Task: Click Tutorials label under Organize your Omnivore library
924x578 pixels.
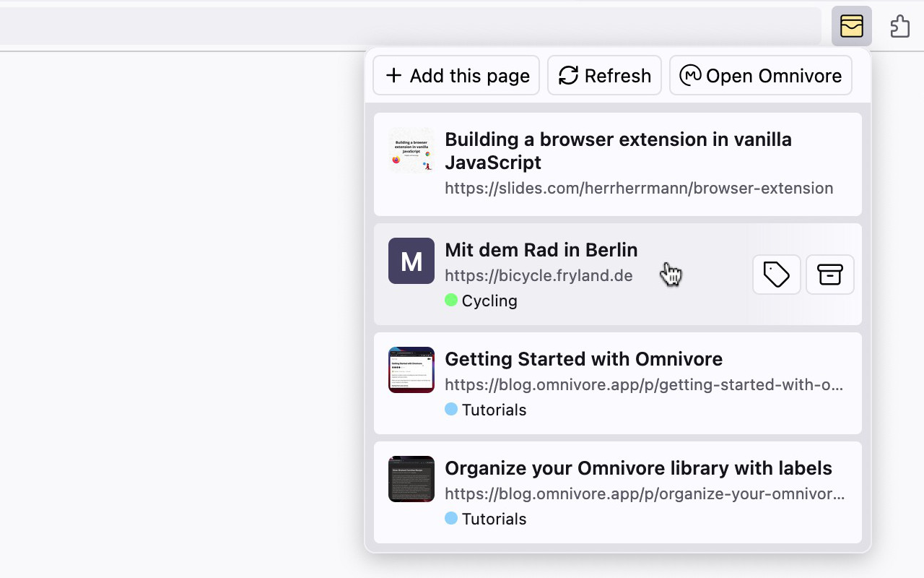Action: coord(494,519)
